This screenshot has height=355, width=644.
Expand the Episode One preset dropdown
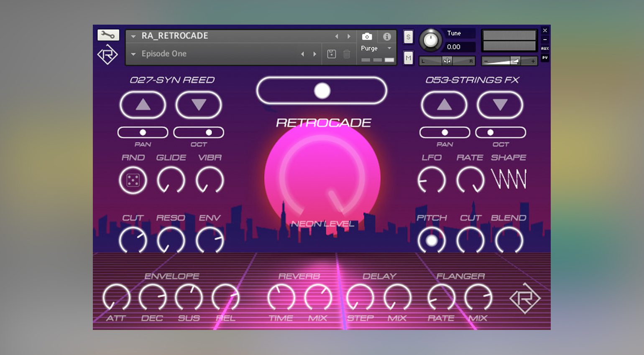pyautogui.click(x=133, y=54)
